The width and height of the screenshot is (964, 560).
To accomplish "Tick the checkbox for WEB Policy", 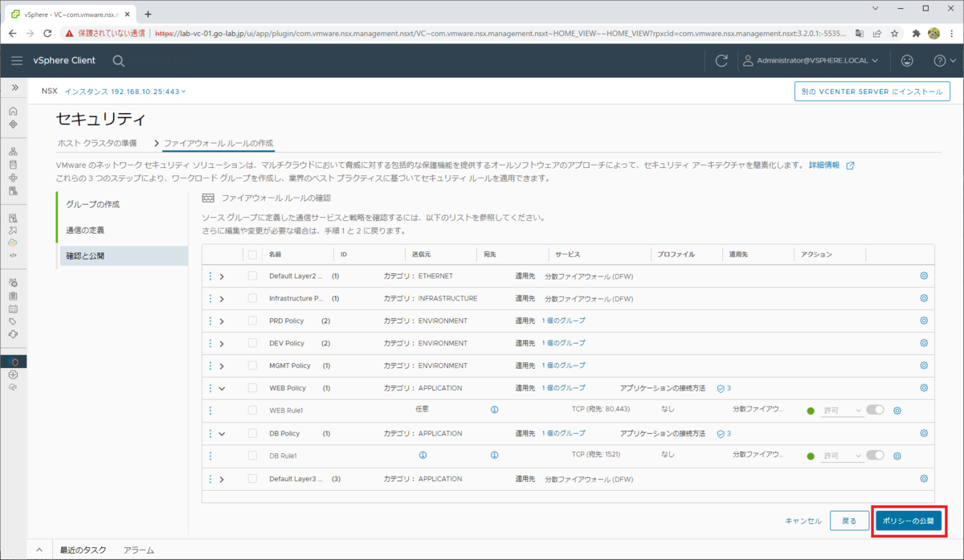I will [253, 388].
